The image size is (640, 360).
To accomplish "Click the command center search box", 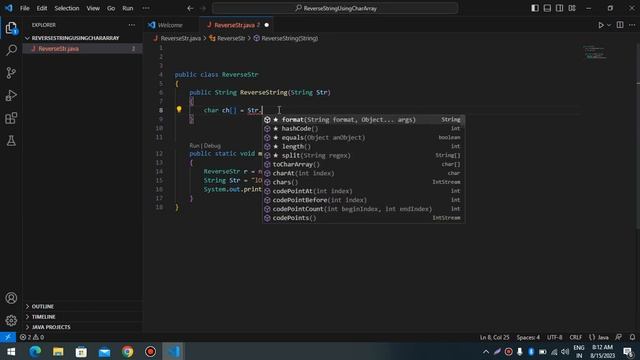I will [335, 8].
